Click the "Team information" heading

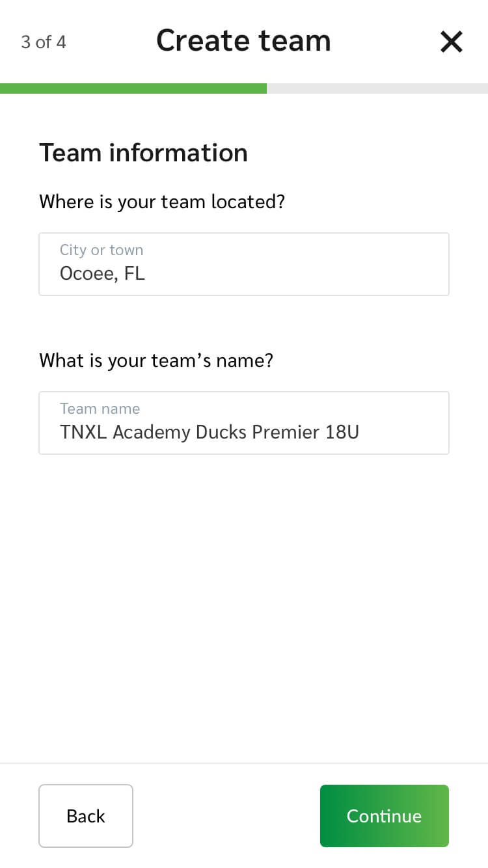(143, 153)
